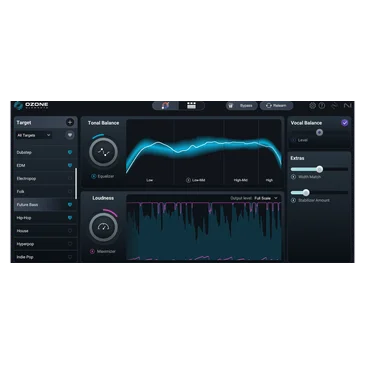Click the loudness waveform display

[x=204, y=230]
